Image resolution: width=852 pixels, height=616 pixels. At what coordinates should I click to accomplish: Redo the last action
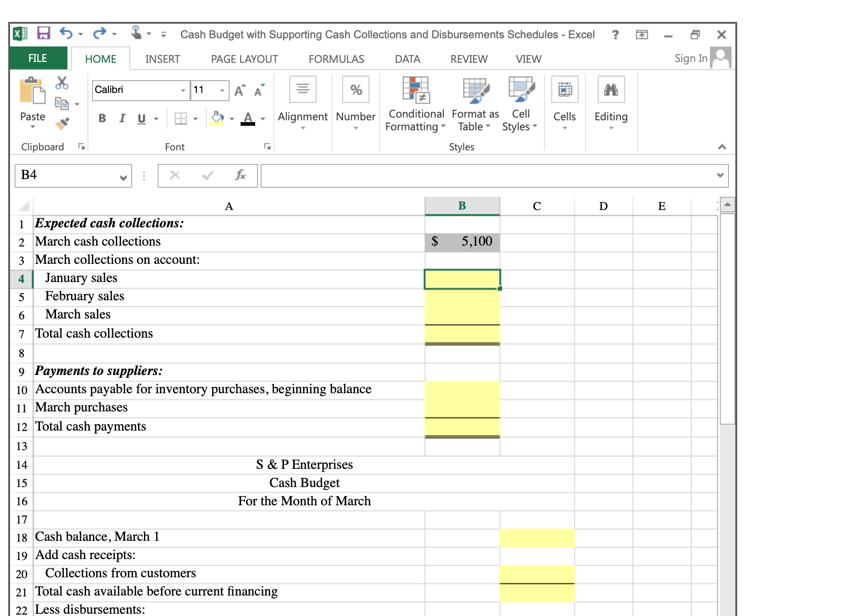point(99,34)
